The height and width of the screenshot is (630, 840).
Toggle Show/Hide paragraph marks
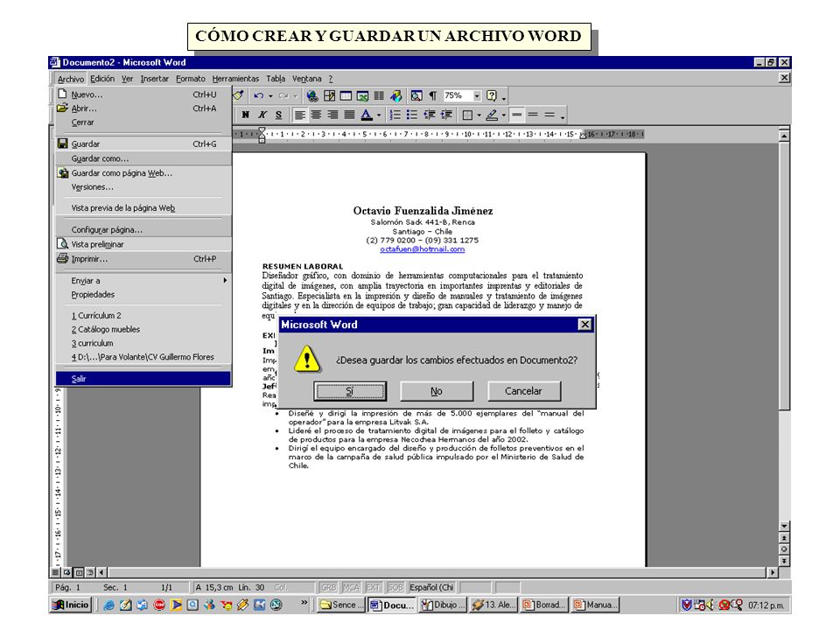point(433,96)
